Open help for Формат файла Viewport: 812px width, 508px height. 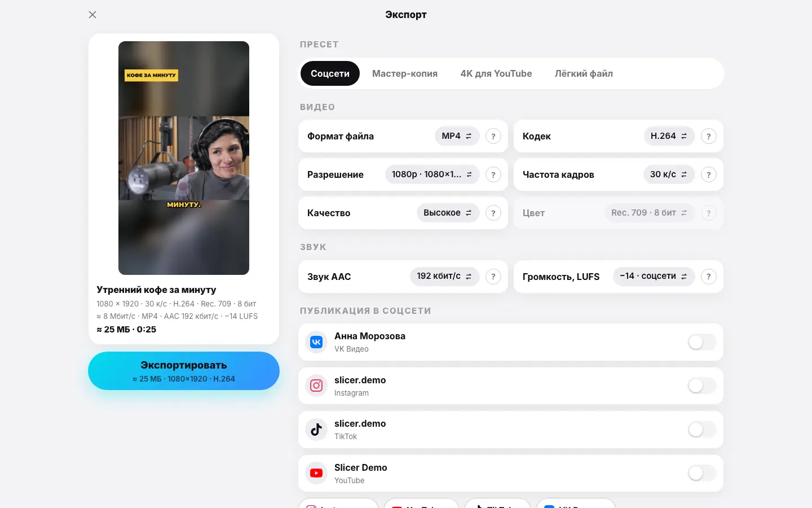click(x=493, y=136)
